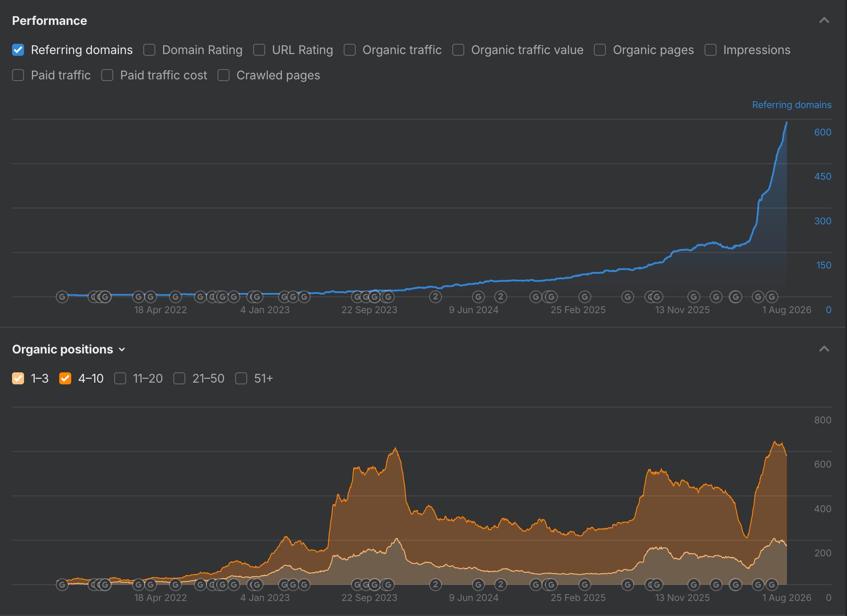
Task: Enable the Domain Rating checkbox
Action: (x=149, y=50)
